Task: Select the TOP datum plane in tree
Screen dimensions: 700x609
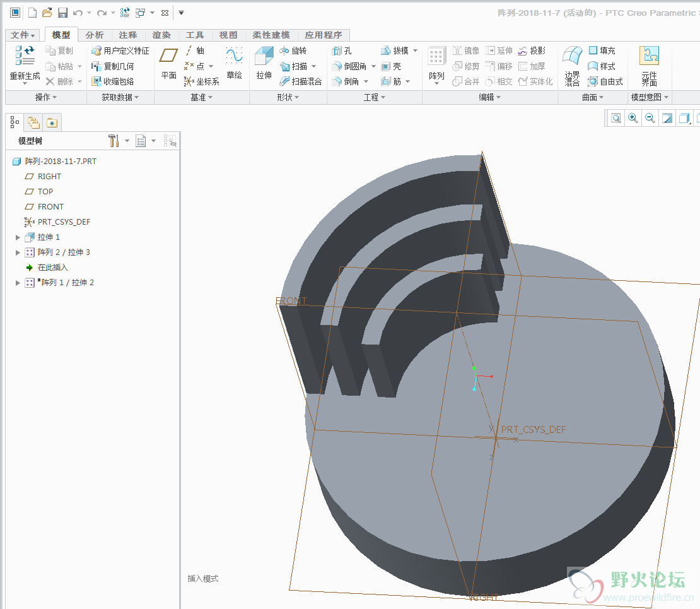Action: click(39, 192)
